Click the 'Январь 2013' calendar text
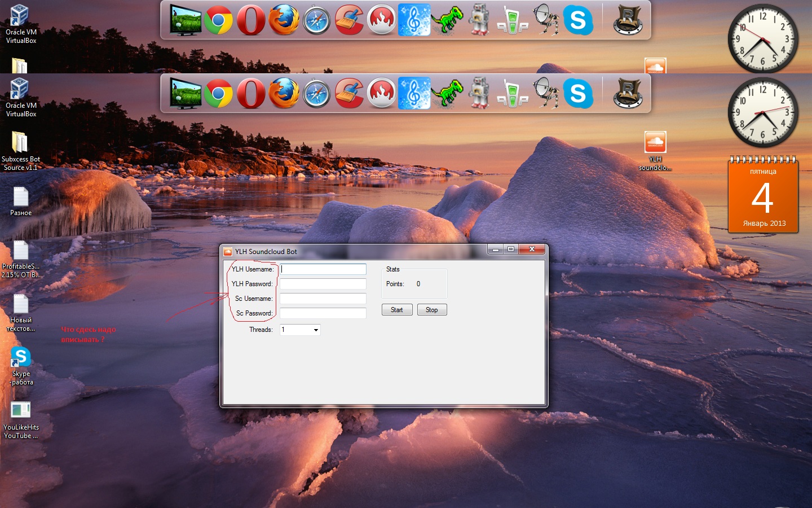The image size is (812, 508). pyautogui.click(x=764, y=223)
